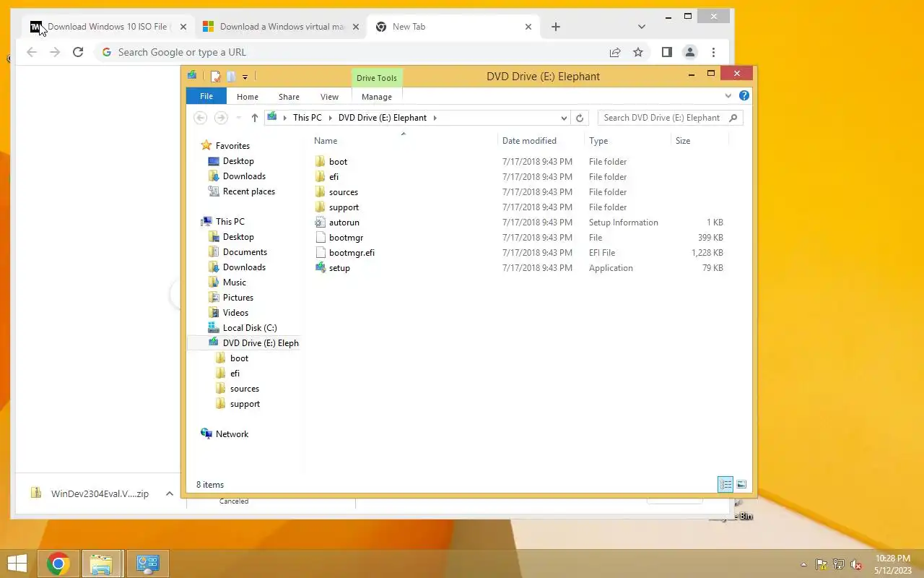
Task: Select This PC node in navigation pane
Action: (x=230, y=222)
